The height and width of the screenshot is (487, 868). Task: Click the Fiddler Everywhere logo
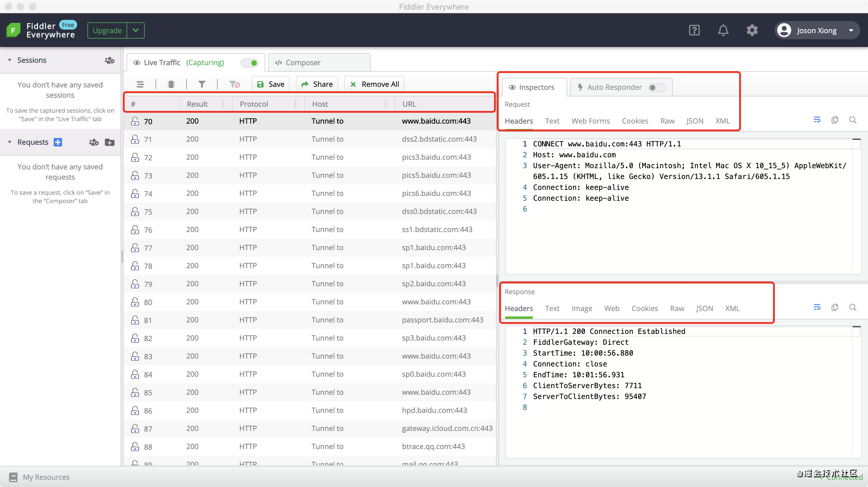coord(14,30)
